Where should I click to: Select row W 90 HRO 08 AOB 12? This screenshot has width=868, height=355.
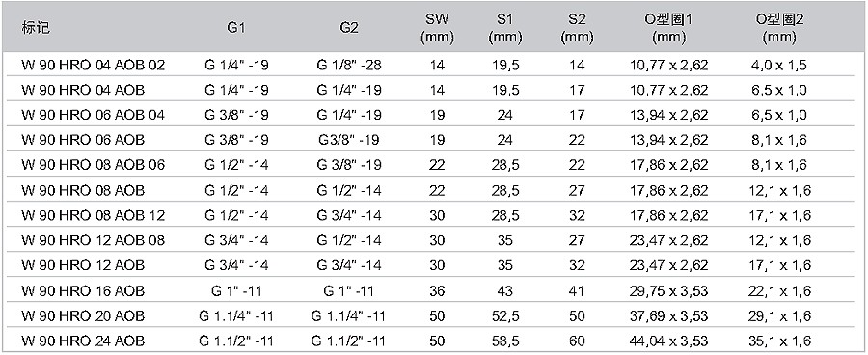click(x=433, y=215)
